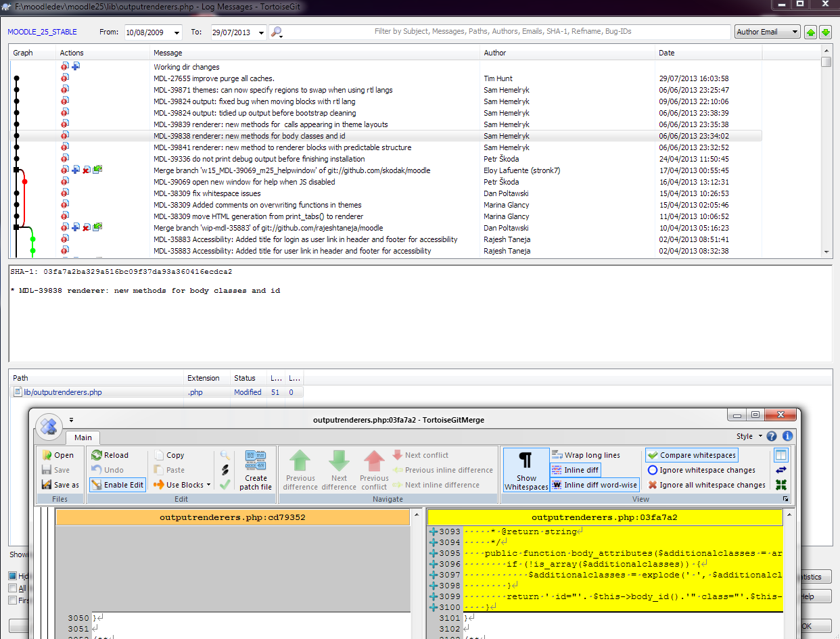Toggle Wrap long lines

pyautogui.click(x=586, y=455)
